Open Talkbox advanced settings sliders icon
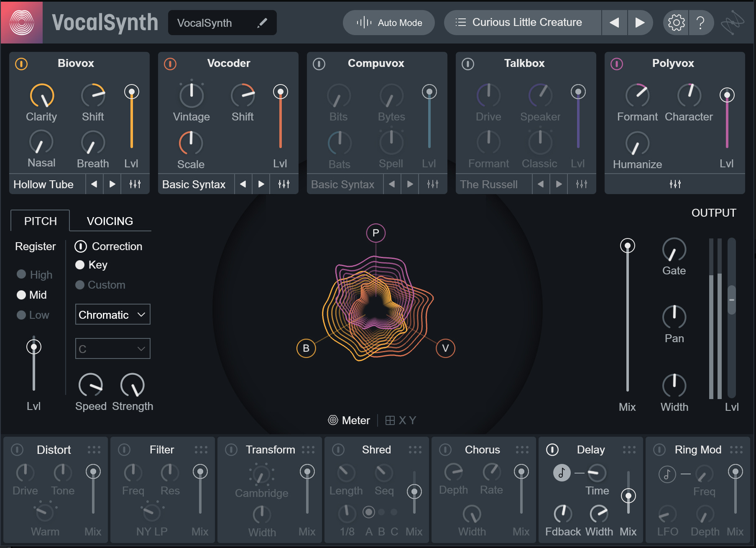The image size is (756, 548). click(x=582, y=184)
